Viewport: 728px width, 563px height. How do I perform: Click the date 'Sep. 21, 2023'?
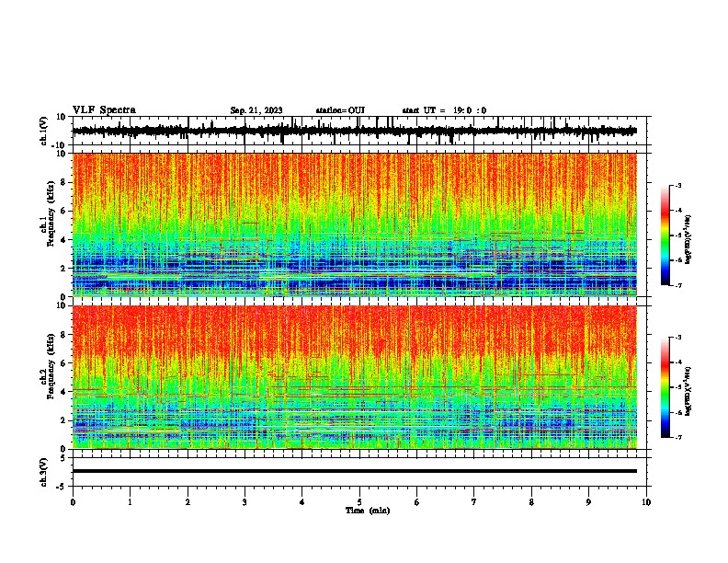pyautogui.click(x=256, y=110)
